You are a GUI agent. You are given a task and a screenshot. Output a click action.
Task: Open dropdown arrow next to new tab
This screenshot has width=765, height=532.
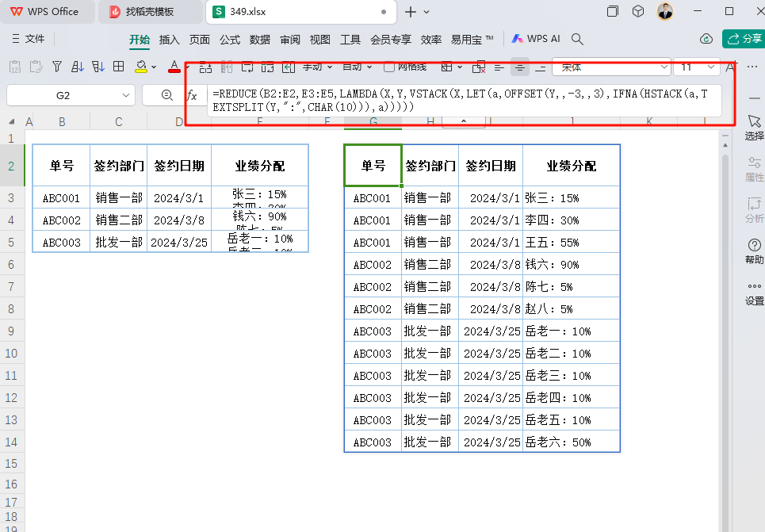point(426,12)
